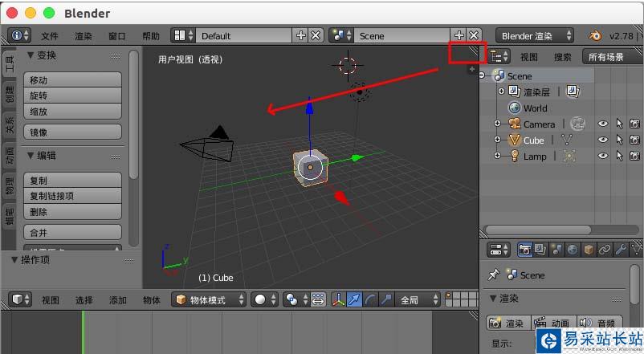Click the 镜像 button

pyautogui.click(x=73, y=132)
